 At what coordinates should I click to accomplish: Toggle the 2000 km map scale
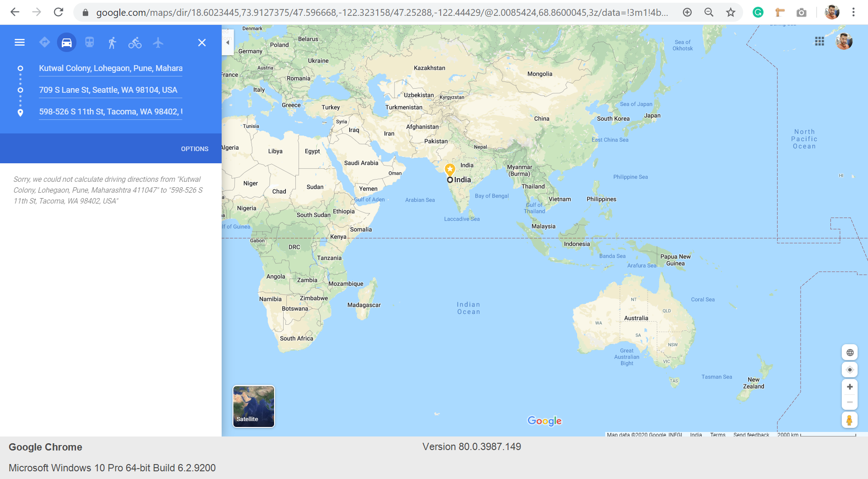point(816,435)
